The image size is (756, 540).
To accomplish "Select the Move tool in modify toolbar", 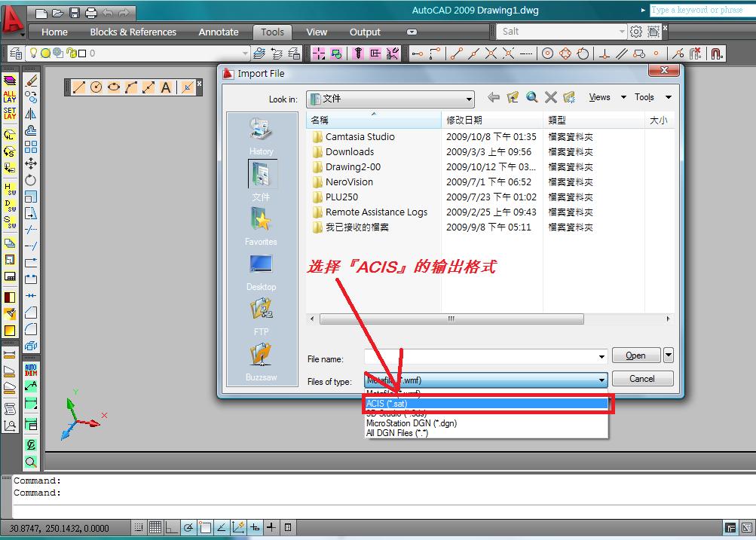I will (x=31, y=163).
